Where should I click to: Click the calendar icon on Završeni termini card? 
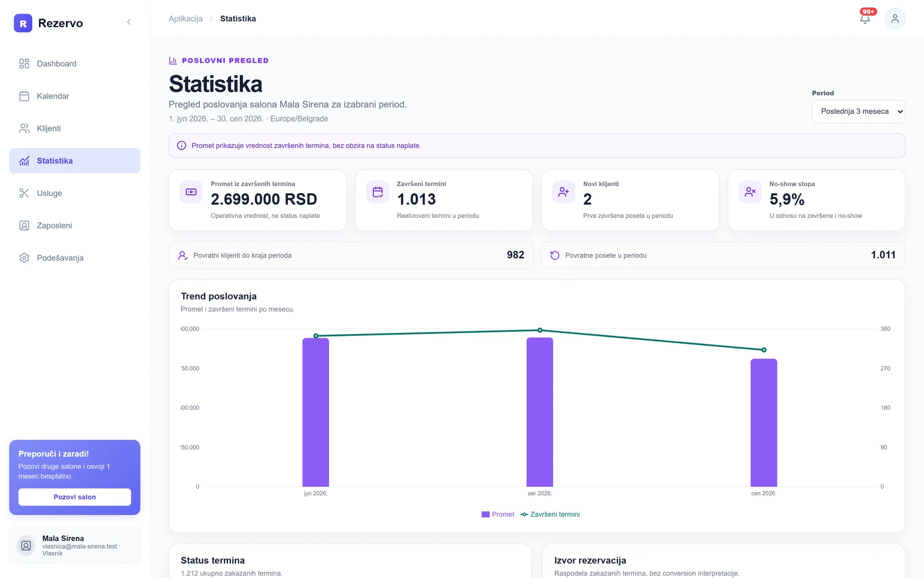[x=378, y=192]
